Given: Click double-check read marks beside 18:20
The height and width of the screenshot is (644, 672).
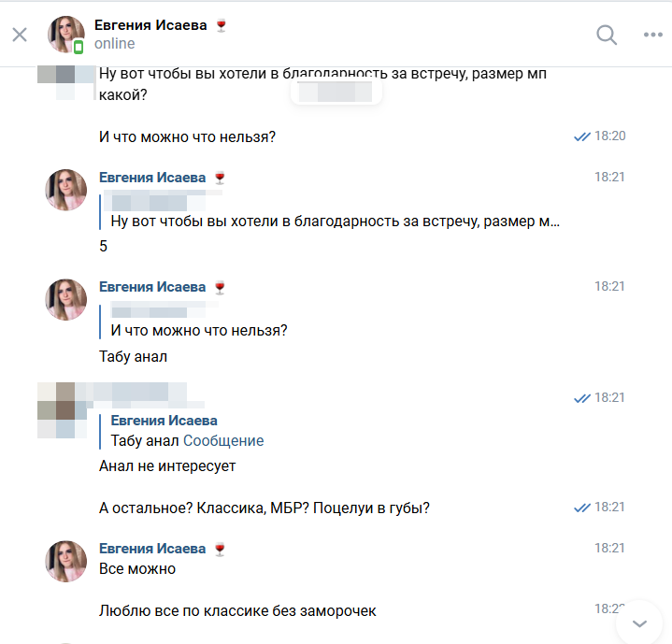Looking at the screenshot, I should click(582, 136).
